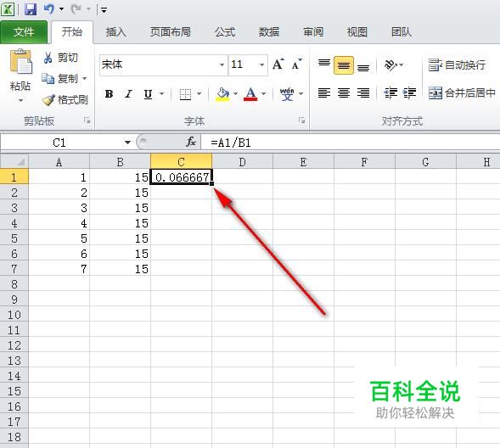Toggle middle align highlighted button
Viewport: 500px width, 448px height.
344,65
